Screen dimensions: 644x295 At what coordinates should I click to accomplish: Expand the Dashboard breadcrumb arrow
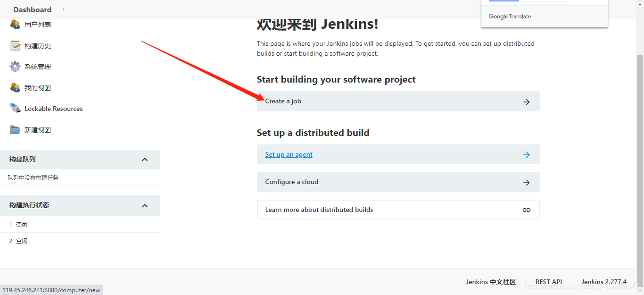(x=64, y=9)
